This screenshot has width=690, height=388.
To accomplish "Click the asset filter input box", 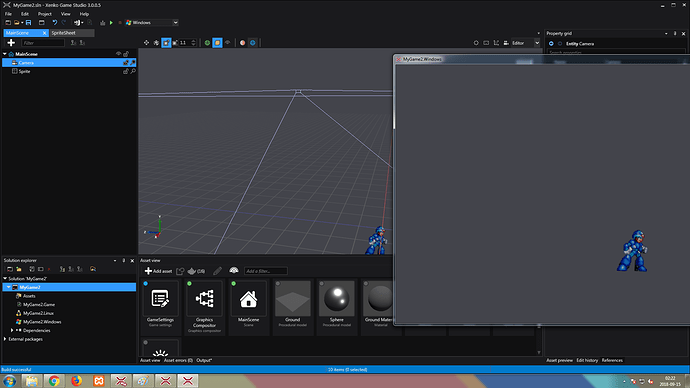I will pos(266,271).
